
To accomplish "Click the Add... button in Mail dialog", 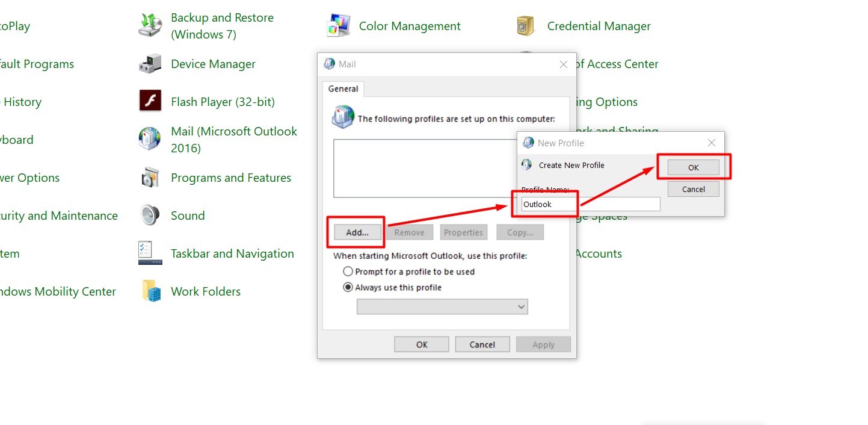I will click(357, 232).
